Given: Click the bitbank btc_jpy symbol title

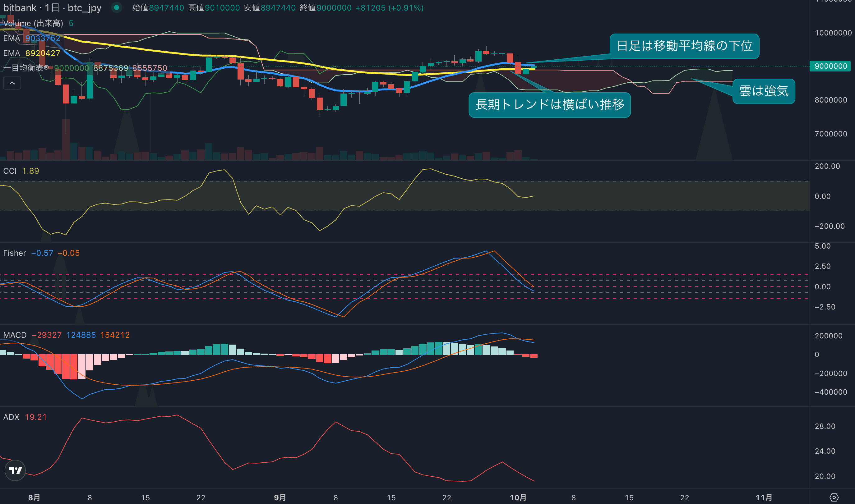Looking at the screenshot, I should tap(52, 7).
